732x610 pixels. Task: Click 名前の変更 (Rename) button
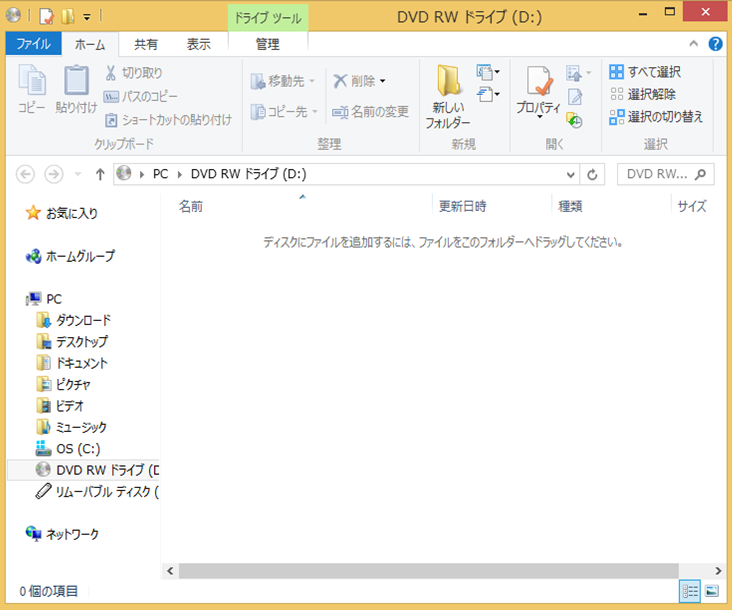(371, 112)
